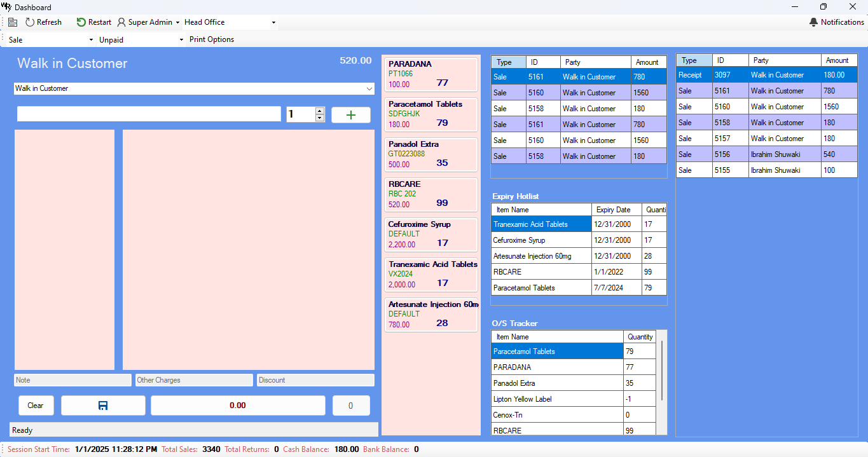This screenshot has width=868, height=457.
Task: Click the Discount input field
Action: tap(315, 380)
